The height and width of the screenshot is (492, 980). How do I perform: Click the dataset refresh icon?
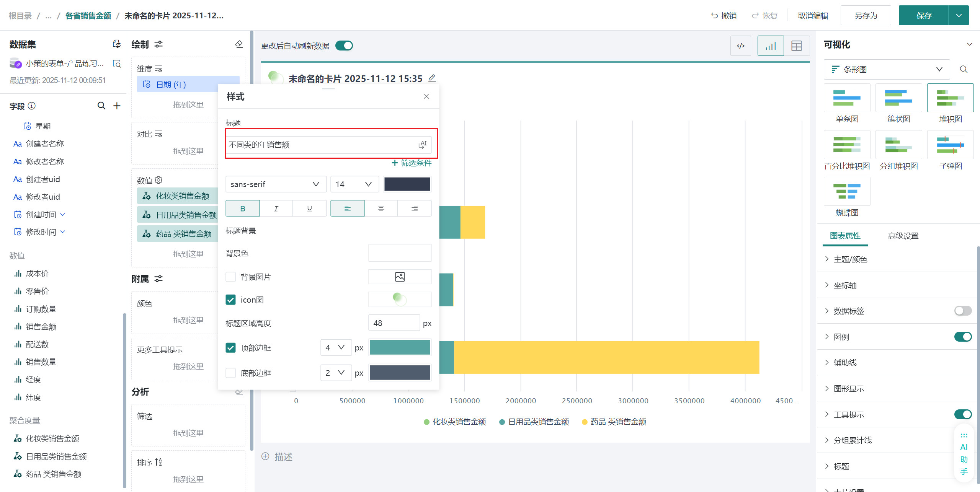click(117, 44)
